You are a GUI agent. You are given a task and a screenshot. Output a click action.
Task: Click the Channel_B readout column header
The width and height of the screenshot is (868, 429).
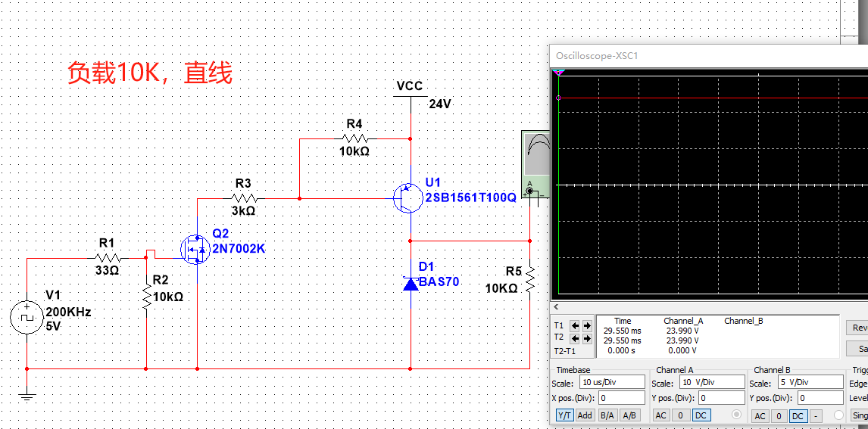coord(744,321)
